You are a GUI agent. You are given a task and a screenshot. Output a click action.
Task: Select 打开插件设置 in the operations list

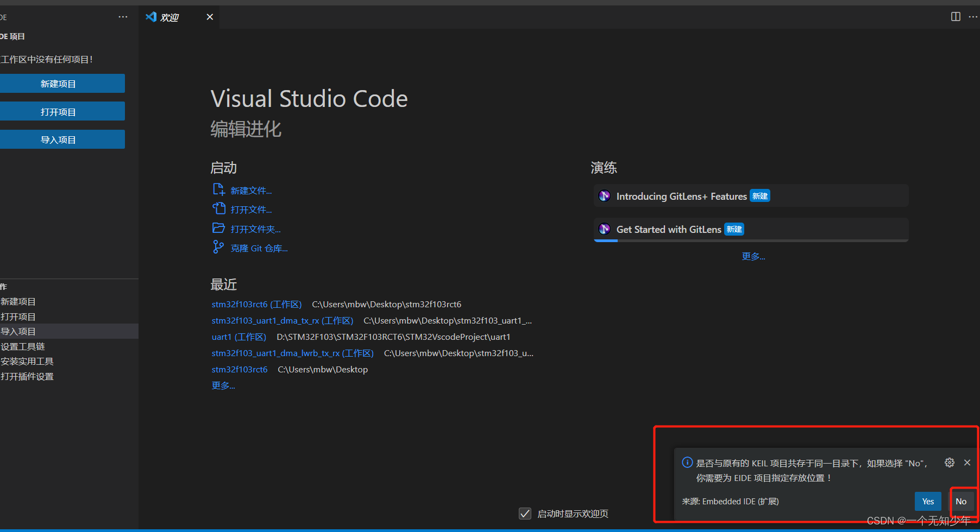click(x=69, y=376)
